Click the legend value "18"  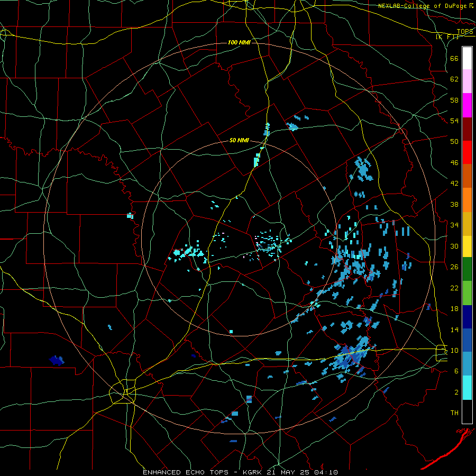pos(454,309)
